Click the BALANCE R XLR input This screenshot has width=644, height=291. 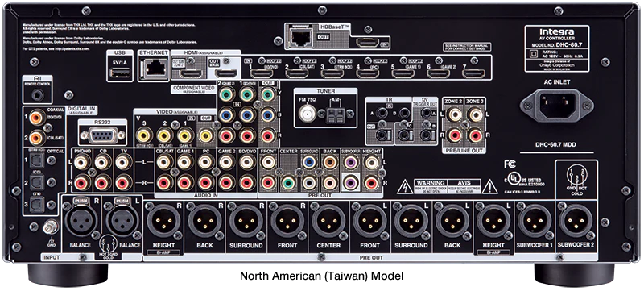tap(81, 221)
